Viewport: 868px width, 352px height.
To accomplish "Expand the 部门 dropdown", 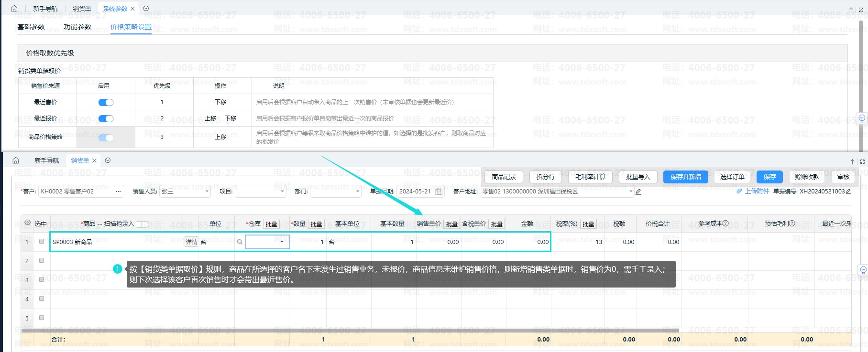I will click(358, 192).
